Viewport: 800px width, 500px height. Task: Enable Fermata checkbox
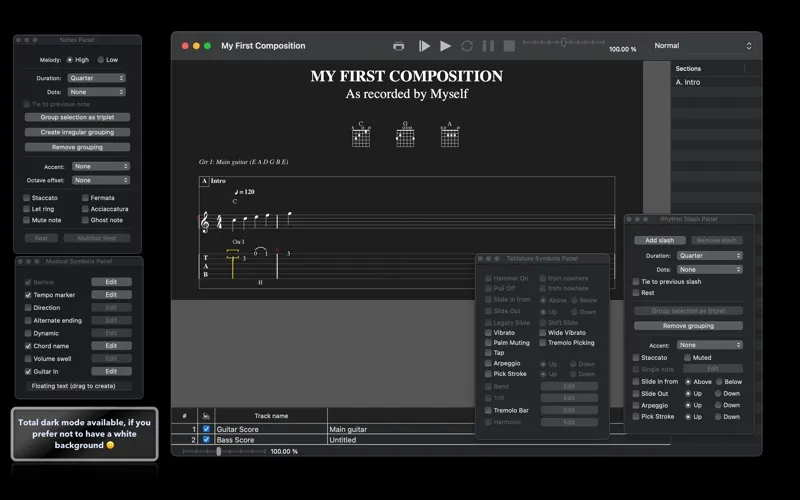coord(85,197)
